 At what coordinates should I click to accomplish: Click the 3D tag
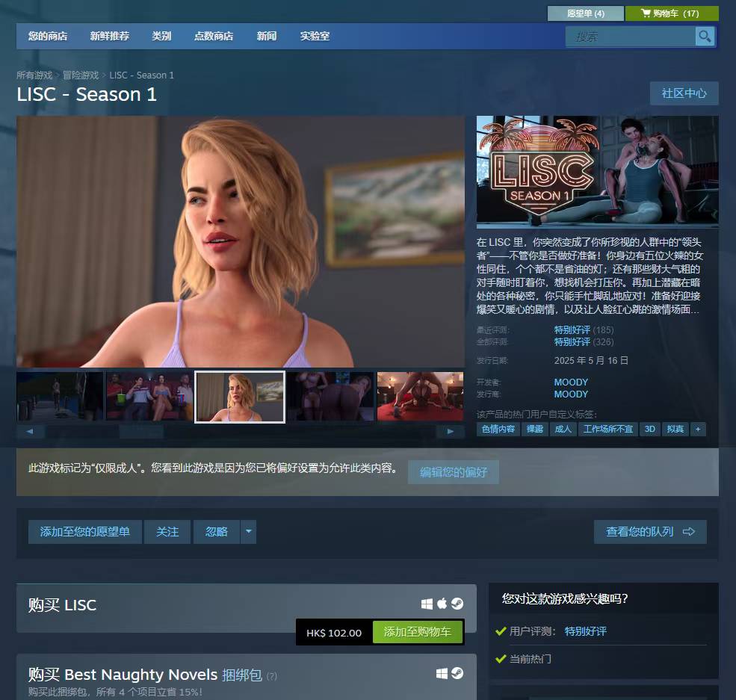pos(650,430)
